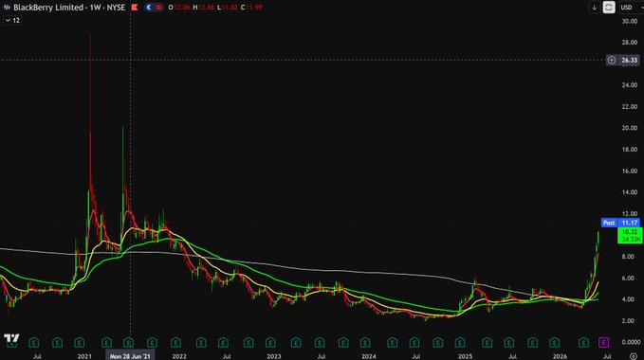Click the 30.00 price axis label
The width and height of the screenshot is (644, 360).
pyautogui.click(x=629, y=21)
